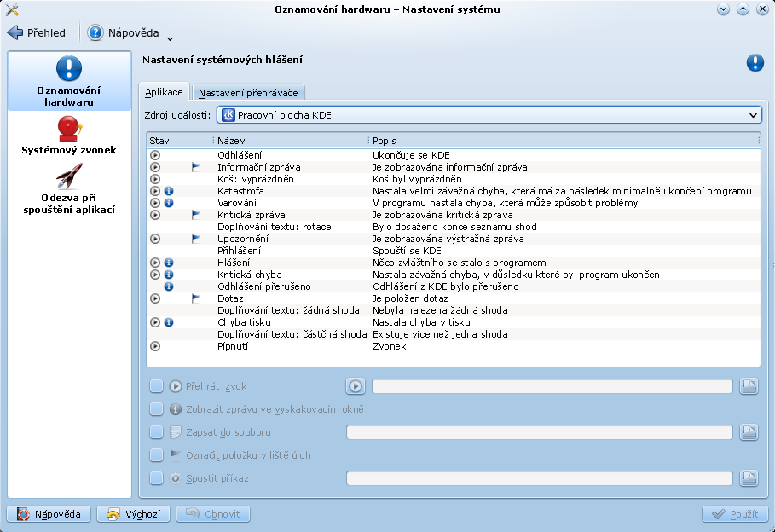The image size is (775, 532).
Task: Switch to Aplikace tab
Action: click(x=164, y=92)
